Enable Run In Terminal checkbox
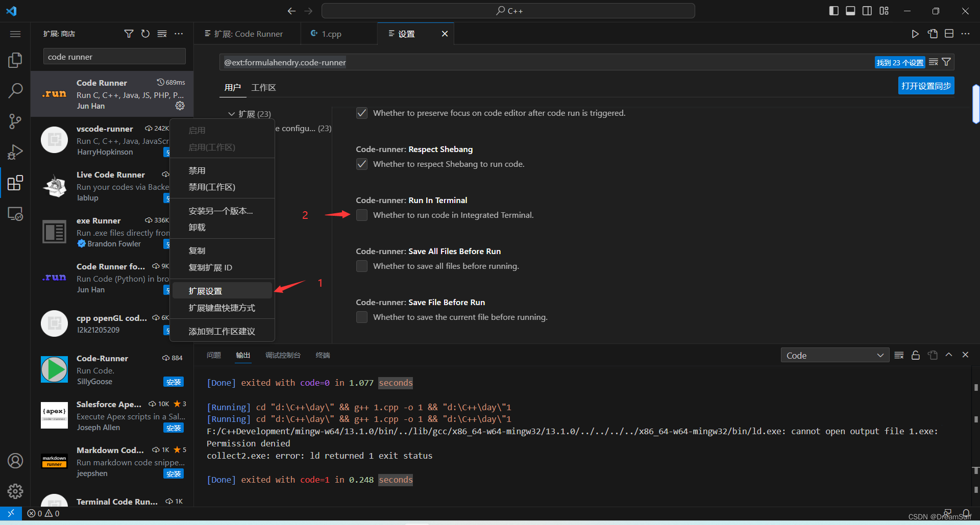Screen dimensions: 980x525 (362, 215)
